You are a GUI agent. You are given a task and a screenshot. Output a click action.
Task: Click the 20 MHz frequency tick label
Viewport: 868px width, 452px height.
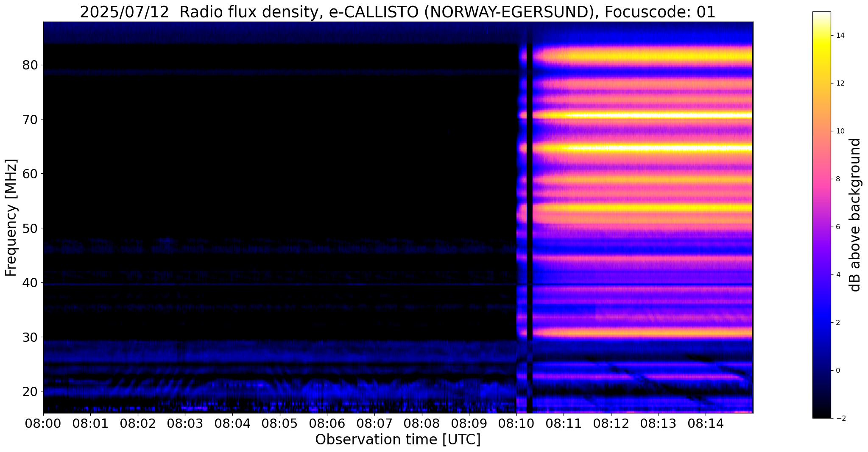click(x=30, y=391)
